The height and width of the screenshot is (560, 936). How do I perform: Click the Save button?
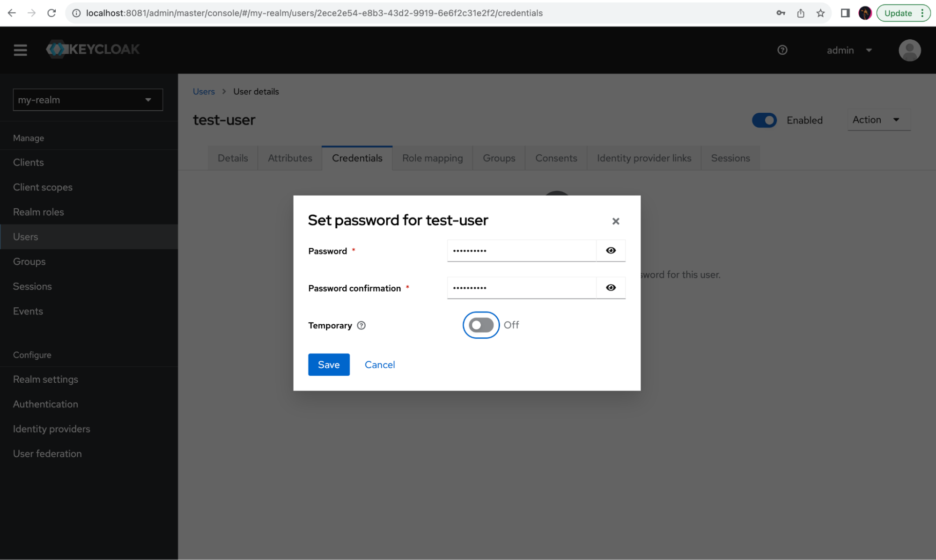(329, 364)
